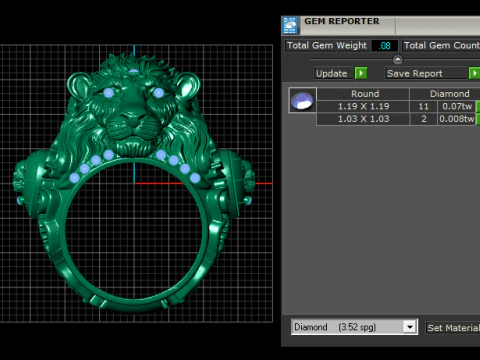Click the Gem Reporter panel icon
This screenshot has height=360, width=480.
tap(290, 25)
